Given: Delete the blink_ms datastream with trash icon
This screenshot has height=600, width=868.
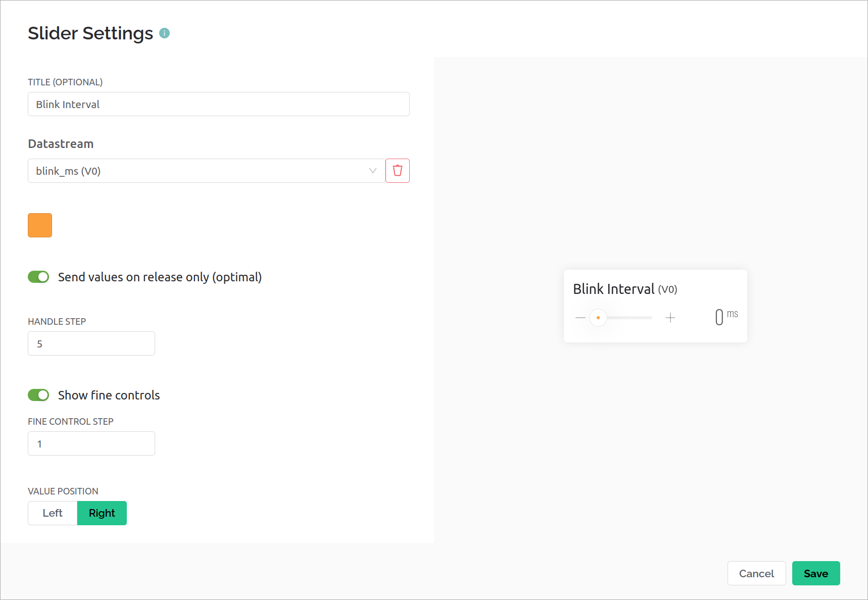Looking at the screenshot, I should [397, 171].
